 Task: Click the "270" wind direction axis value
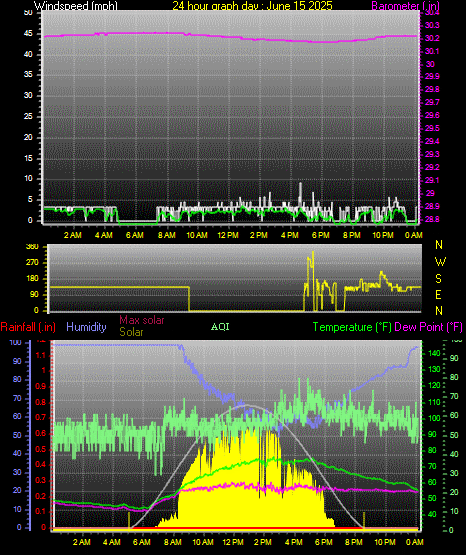tap(32, 263)
